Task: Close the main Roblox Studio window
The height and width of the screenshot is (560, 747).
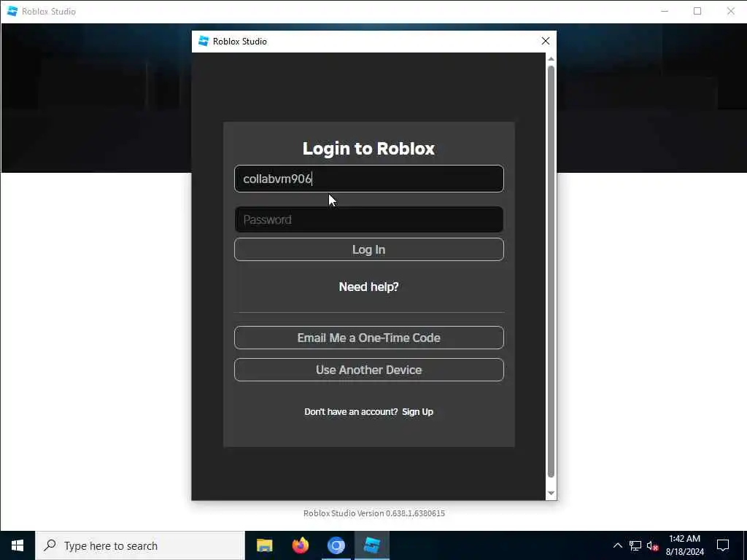Action: click(731, 11)
